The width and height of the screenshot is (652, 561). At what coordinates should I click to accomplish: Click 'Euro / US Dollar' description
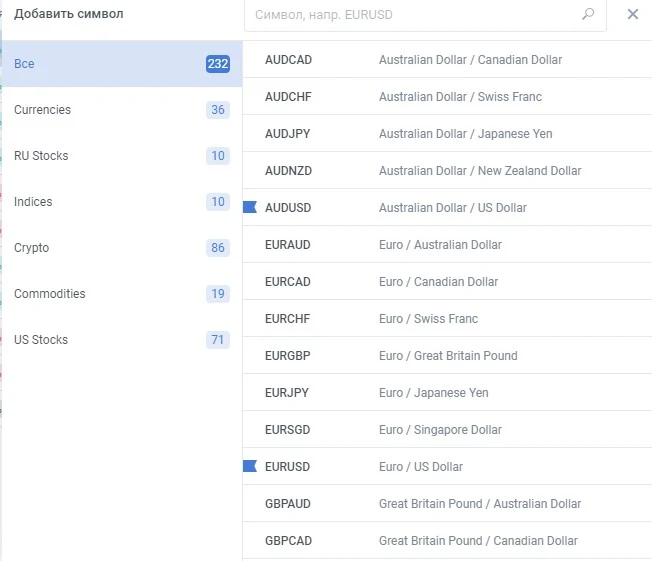(x=420, y=467)
